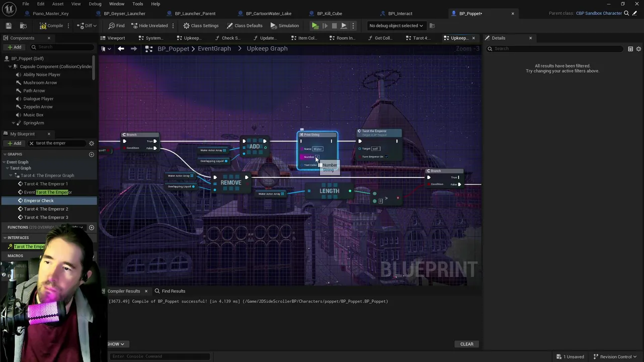The width and height of the screenshot is (644, 362).
Task: Select the SpringArm component
Action: [x=33, y=123]
